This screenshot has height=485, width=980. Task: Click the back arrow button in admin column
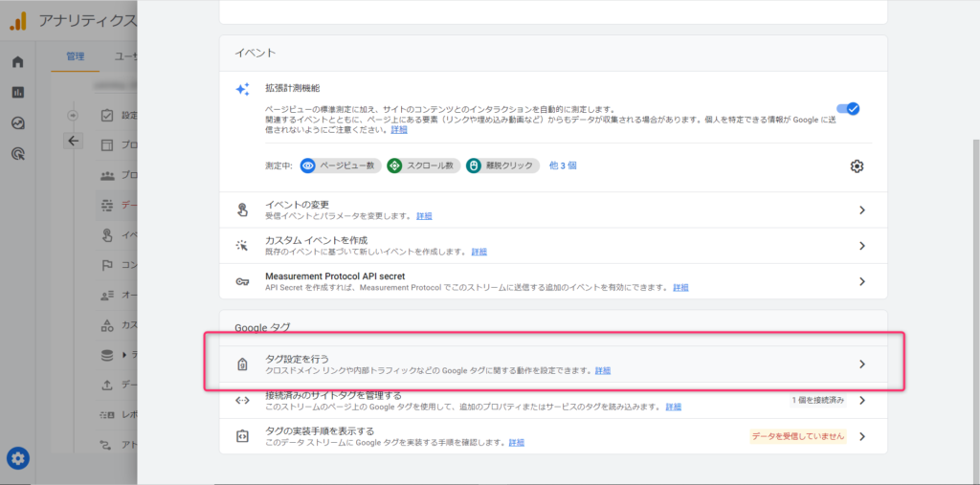click(73, 141)
